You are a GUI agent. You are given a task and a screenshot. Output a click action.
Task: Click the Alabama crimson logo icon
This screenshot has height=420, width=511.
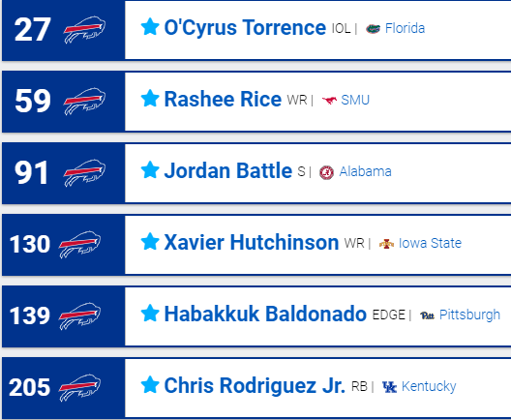[x=326, y=172]
